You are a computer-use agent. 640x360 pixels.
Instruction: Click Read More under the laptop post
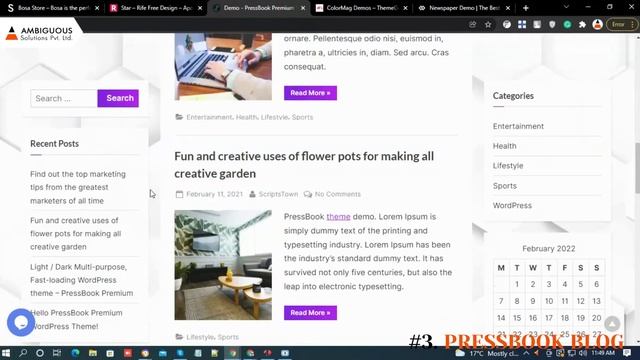pos(310,93)
